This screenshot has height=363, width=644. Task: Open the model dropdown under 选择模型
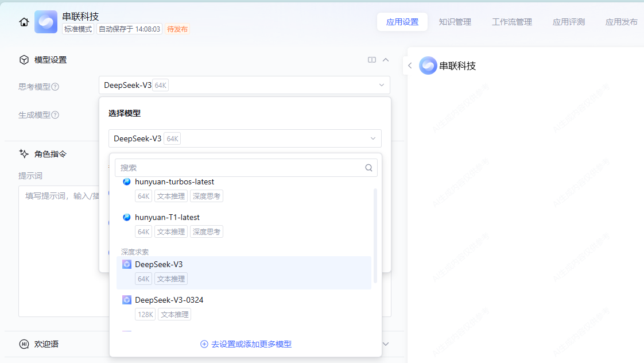[245, 138]
